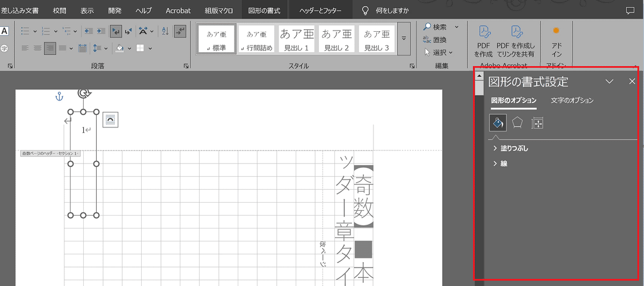Image resolution: width=644 pixels, height=286 pixels.
Task: Open the borders dropdown arrow
Action: 150,48
